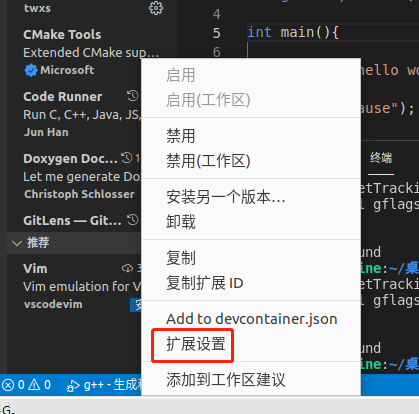Open the CMake Tools extension entry
419x414 pixels.
pos(62,35)
